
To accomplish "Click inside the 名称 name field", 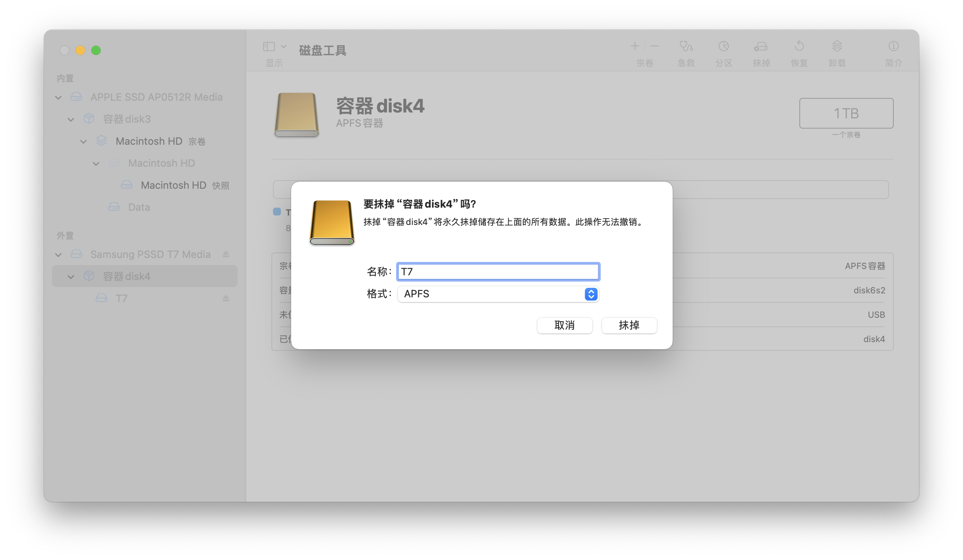I will [498, 271].
